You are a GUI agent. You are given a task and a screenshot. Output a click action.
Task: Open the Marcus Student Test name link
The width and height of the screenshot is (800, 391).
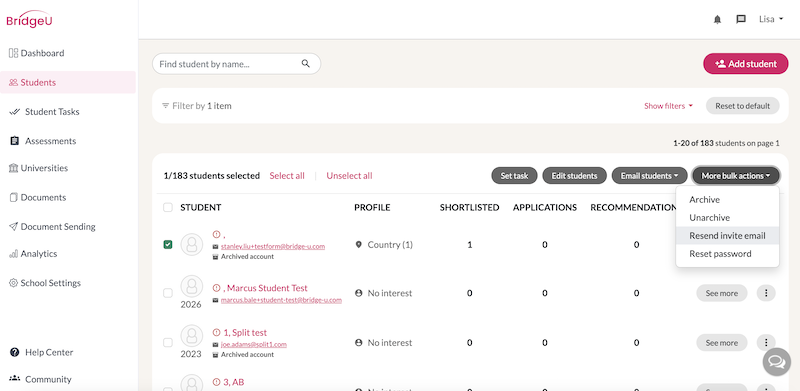coord(265,288)
